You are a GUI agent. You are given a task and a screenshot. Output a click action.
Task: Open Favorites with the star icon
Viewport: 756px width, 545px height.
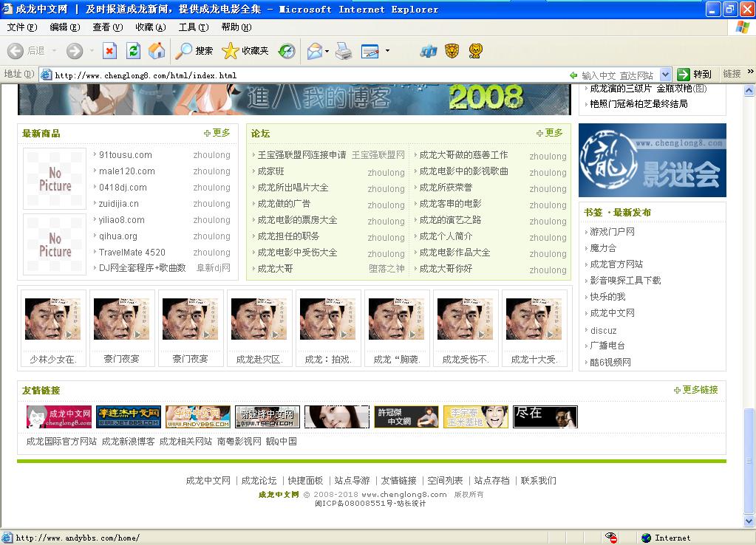pos(230,51)
